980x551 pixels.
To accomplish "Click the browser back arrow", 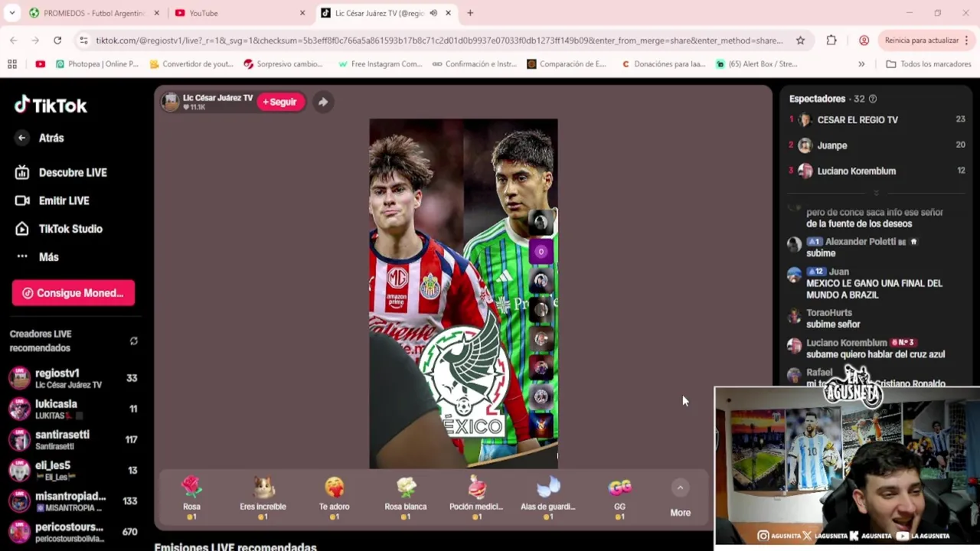I will tap(14, 41).
